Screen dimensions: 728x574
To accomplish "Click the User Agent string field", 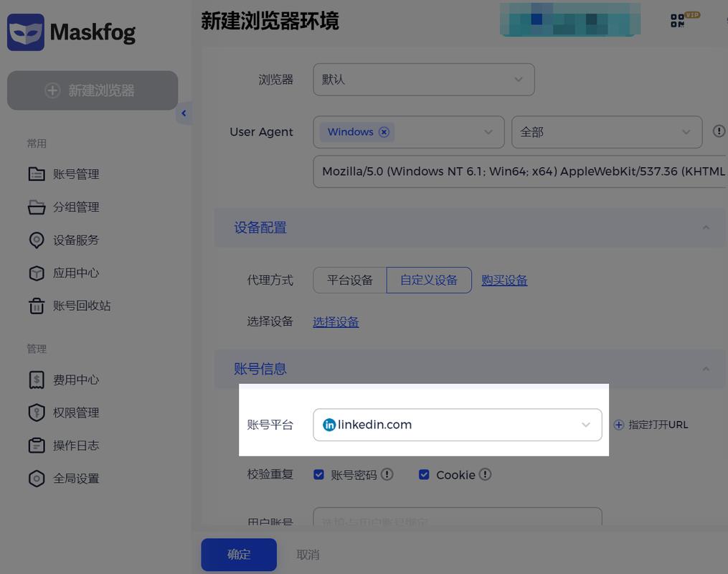I will pyautogui.click(x=516, y=171).
